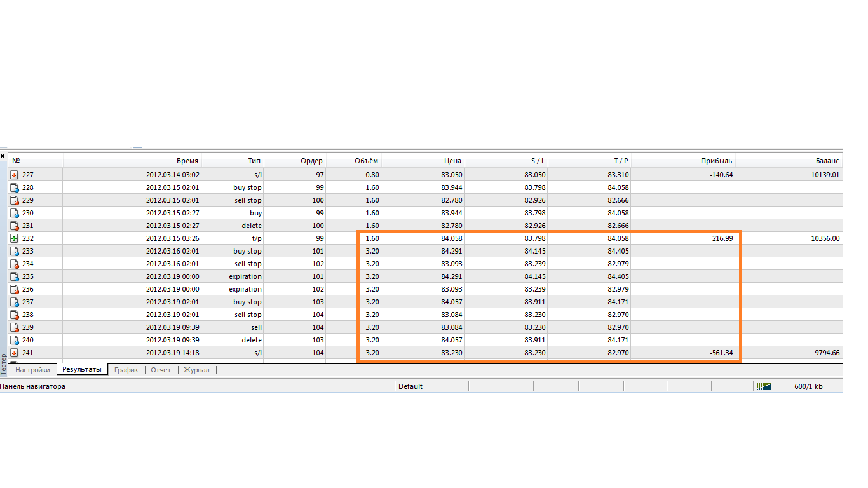The image size is (868, 488).
Task: Click the balance value 10356.00
Action: pyautogui.click(x=825, y=238)
